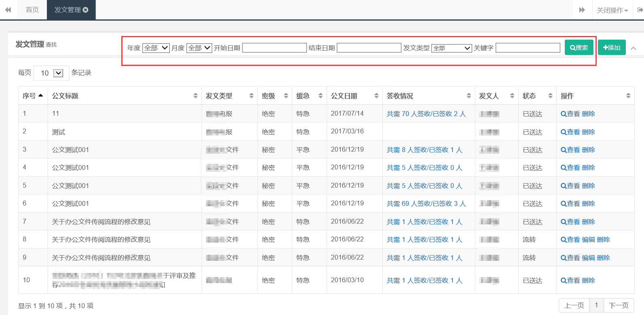Open the 年度 dropdown

pyautogui.click(x=156, y=48)
